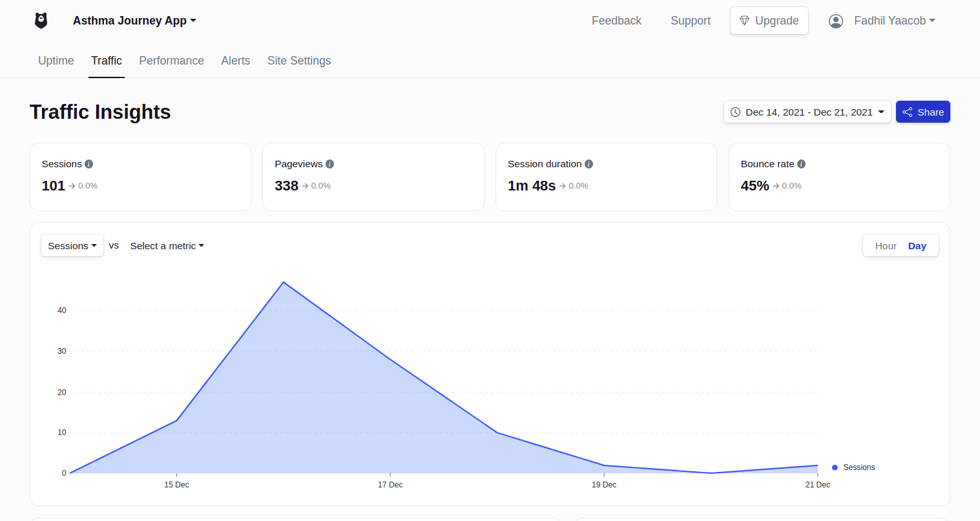Viewport: 980px width, 521px height.
Task: Click the bear logo icon
Action: click(x=41, y=21)
